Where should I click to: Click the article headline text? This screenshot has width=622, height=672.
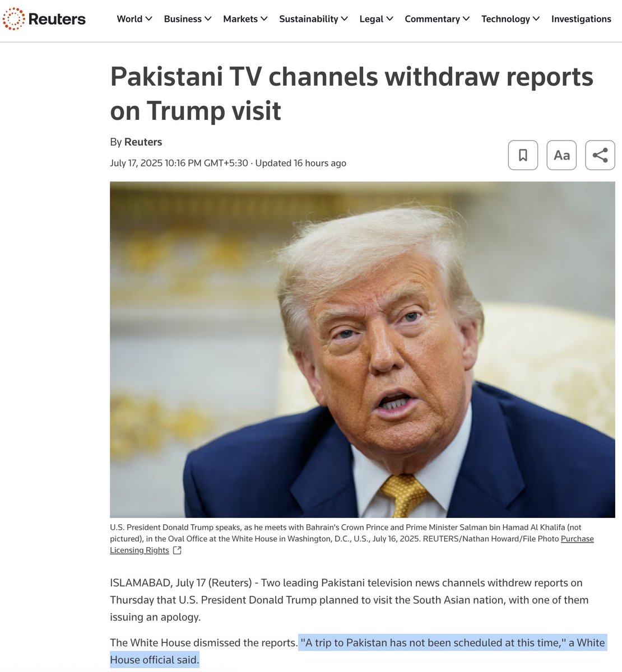pyautogui.click(x=351, y=94)
